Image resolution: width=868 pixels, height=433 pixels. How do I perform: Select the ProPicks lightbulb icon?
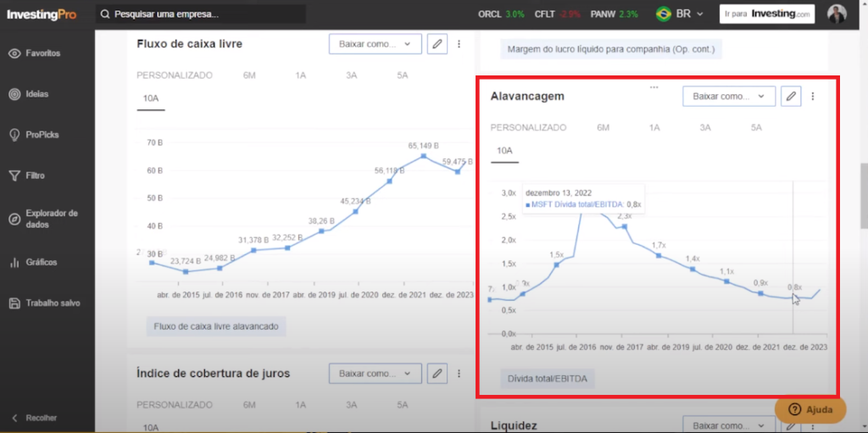tap(14, 135)
